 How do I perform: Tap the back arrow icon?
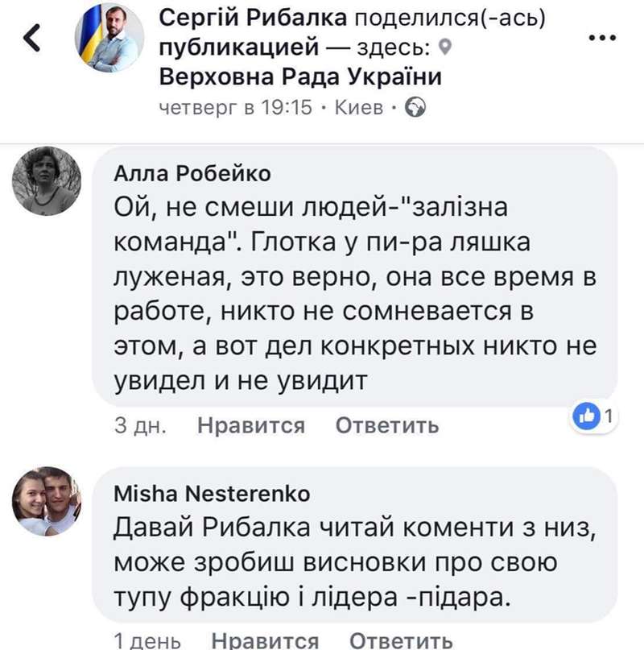point(32,39)
